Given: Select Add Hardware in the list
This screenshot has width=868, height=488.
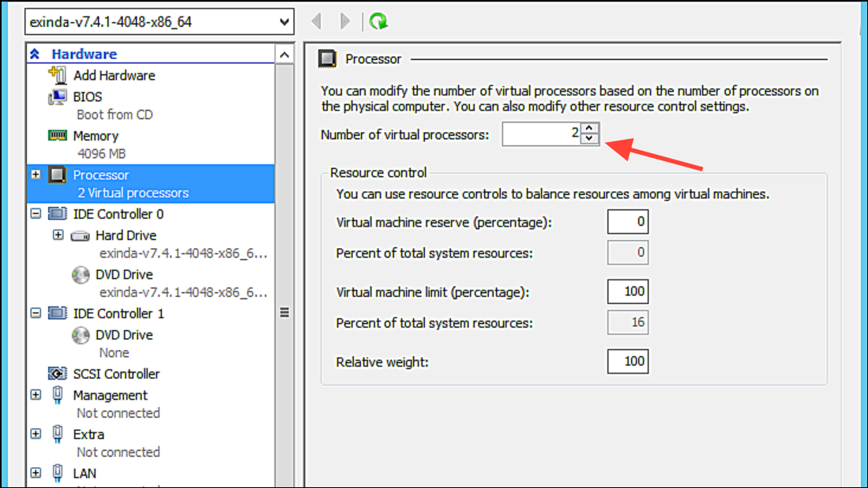Looking at the screenshot, I should (x=114, y=75).
